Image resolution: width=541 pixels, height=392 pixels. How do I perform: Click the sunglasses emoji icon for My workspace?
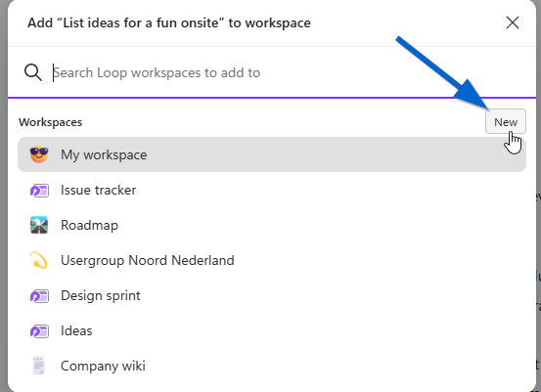39,154
